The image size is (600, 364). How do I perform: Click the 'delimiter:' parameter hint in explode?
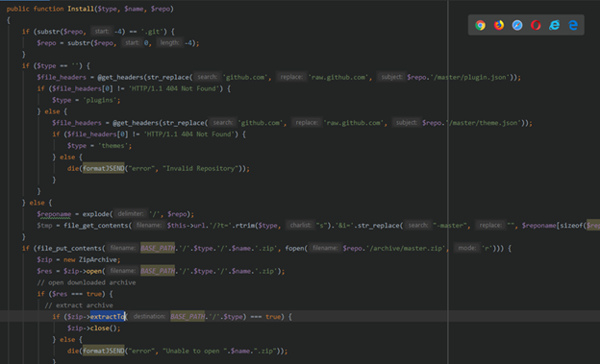click(131, 214)
